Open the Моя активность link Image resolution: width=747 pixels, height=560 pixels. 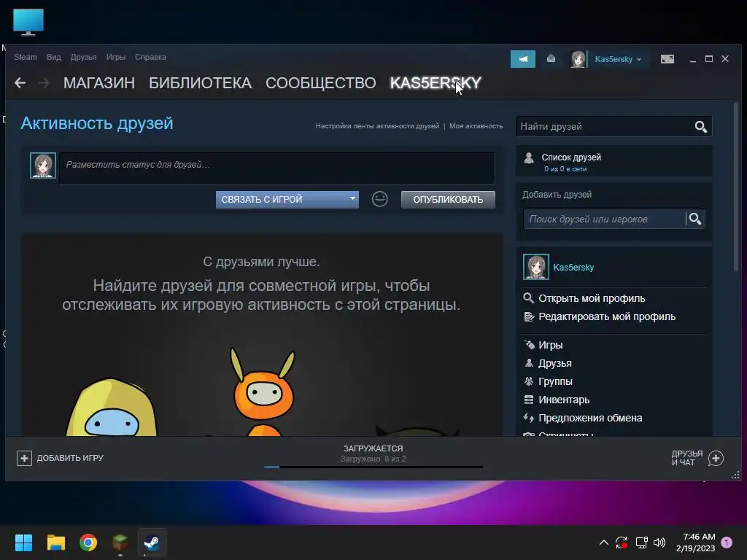(476, 125)
